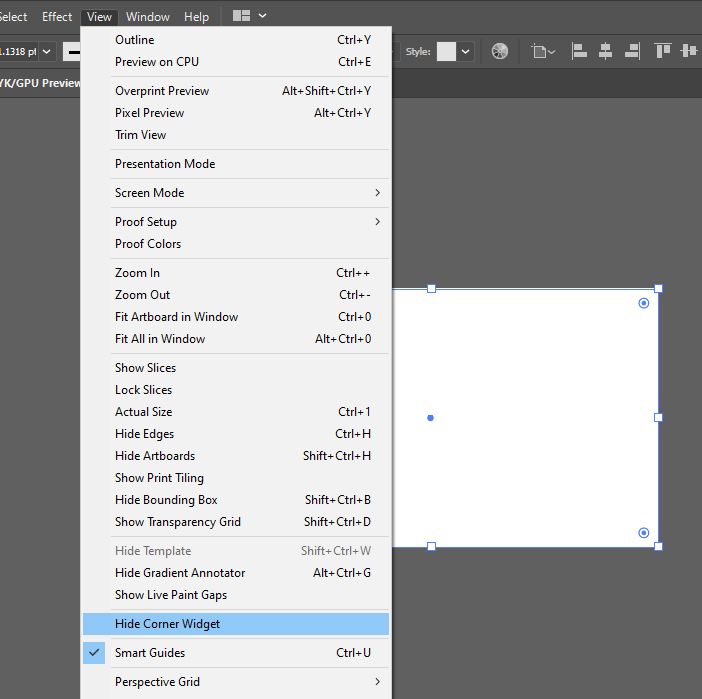
Task: Select Trim View
Action: [236, 134]
